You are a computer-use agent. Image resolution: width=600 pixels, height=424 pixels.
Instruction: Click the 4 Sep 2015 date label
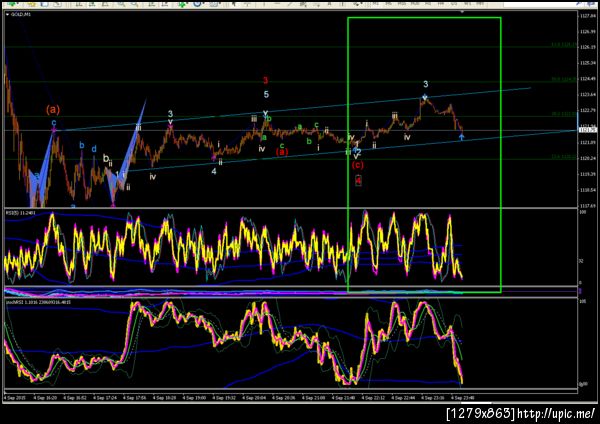click(x=15, y=398)
